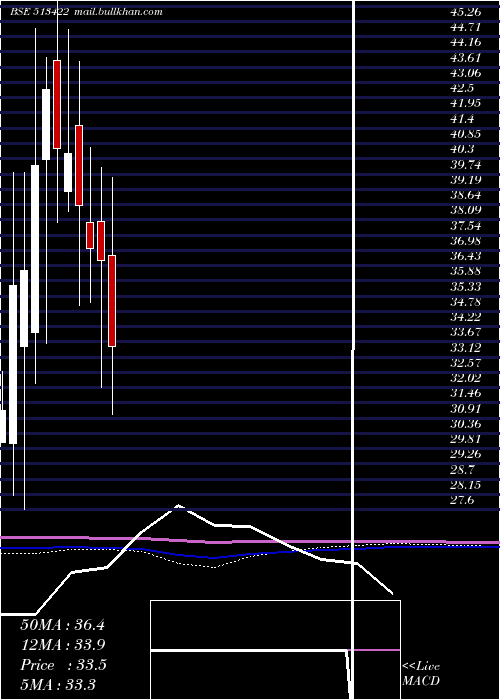Screen dimensions: 500x700
Task: Select the 36.43 price axis label
Action: pyautogui.click(x=465, y=256)
